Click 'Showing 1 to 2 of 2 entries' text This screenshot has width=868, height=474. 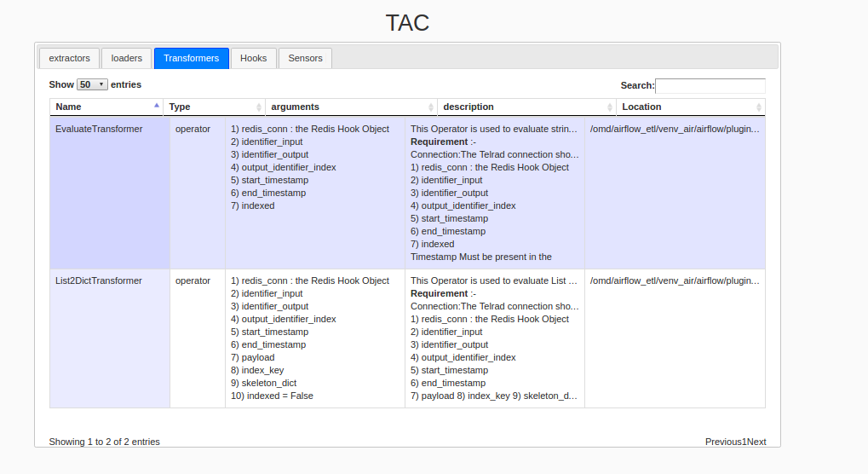(x=104, y=442)
